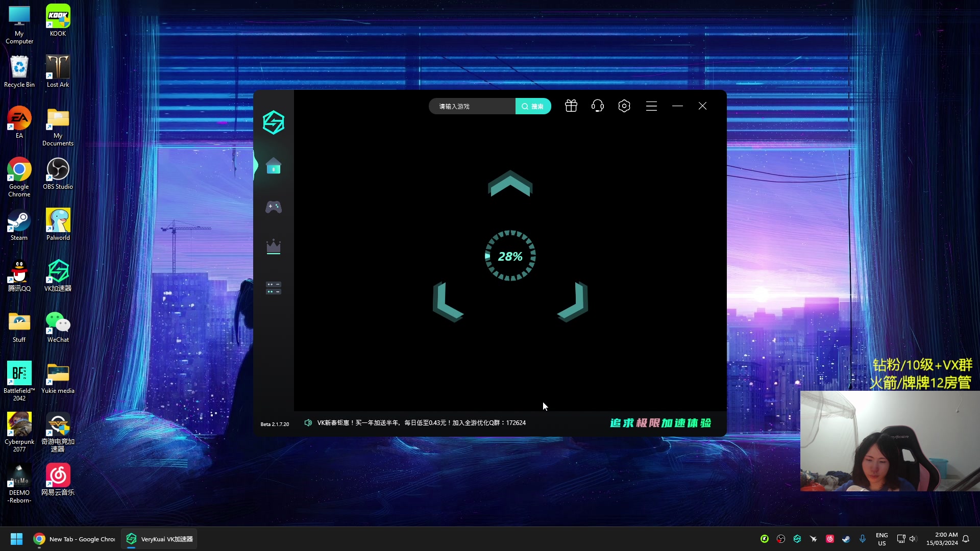Screen dimensions: 980x551
Task: Open customer support headset icon
Action: tap(598, 106)
